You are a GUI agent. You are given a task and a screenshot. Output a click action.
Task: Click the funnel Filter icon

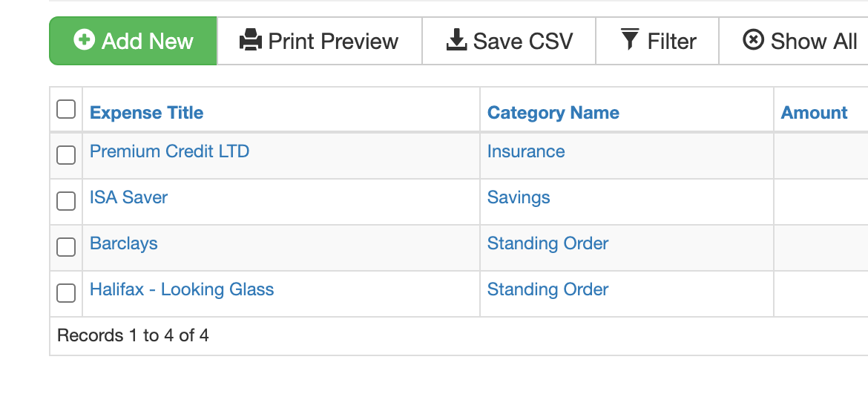(630, 40)
